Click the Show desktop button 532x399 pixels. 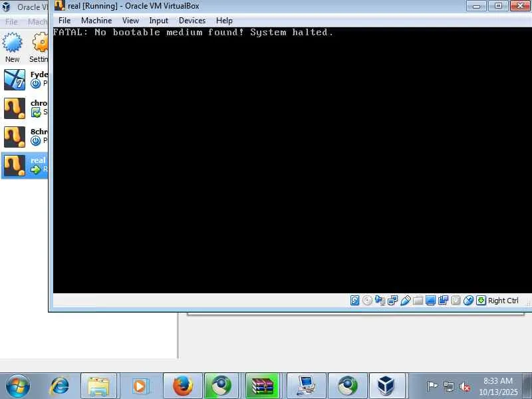click(527, 386)
